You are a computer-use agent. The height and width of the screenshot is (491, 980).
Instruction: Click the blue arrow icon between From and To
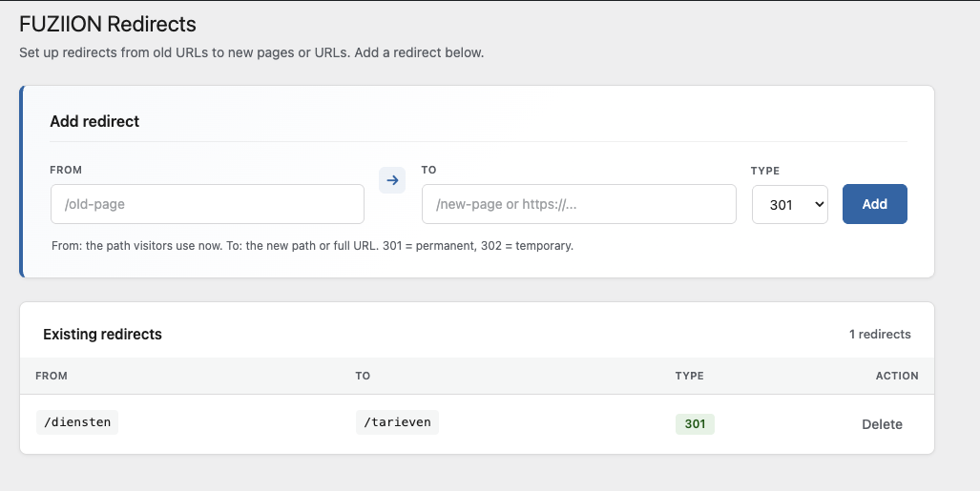click(x=392, y=180)
